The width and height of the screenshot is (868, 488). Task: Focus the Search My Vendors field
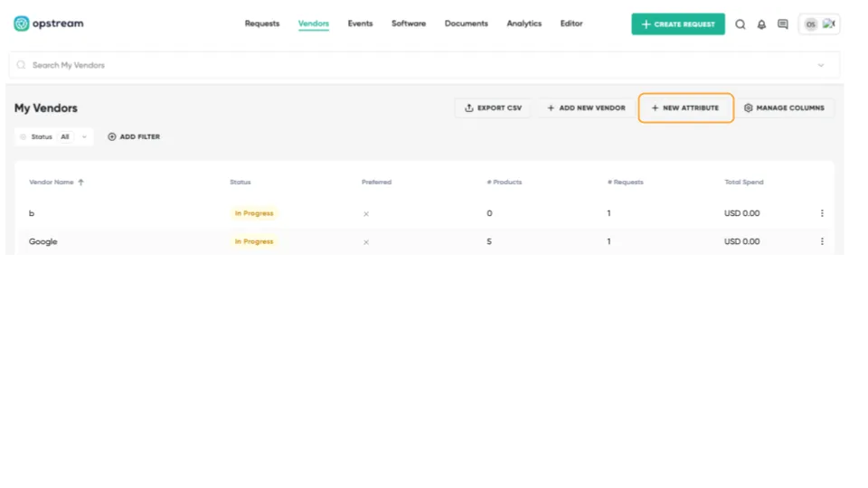[x=424, y=65]
